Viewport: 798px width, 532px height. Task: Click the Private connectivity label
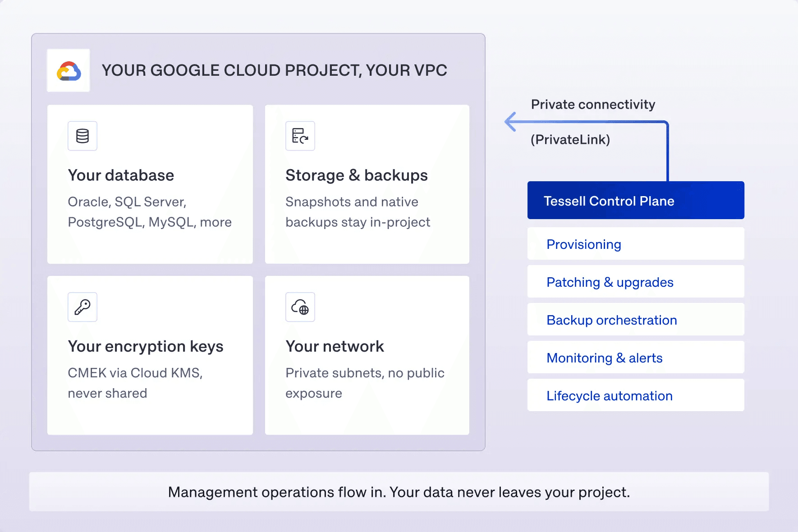[x=593, y=105]
